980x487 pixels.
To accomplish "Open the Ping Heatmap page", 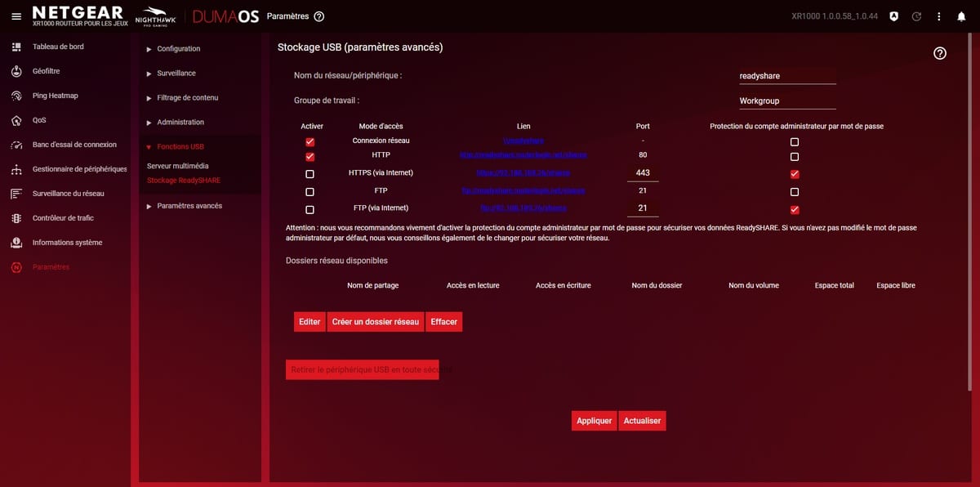I will (x=55, y=96).
